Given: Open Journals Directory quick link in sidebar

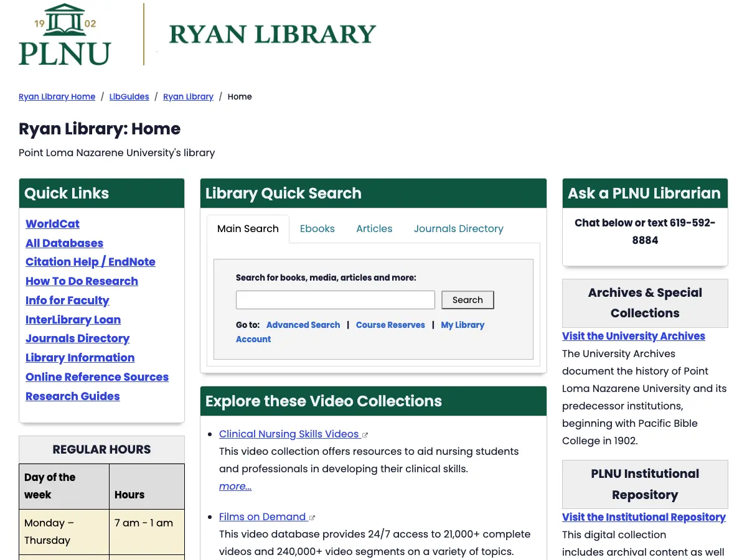Looking at the screenshot, I should 77,338.
